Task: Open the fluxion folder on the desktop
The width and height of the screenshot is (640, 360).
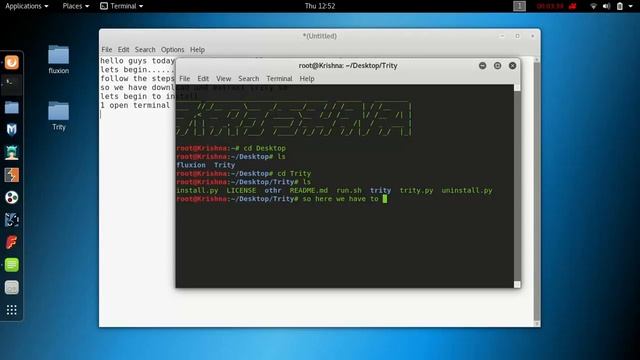Action: click(58, 60)
